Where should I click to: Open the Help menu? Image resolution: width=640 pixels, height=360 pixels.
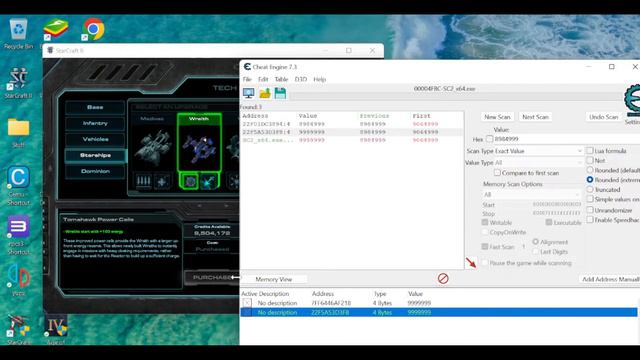(320, 79)
